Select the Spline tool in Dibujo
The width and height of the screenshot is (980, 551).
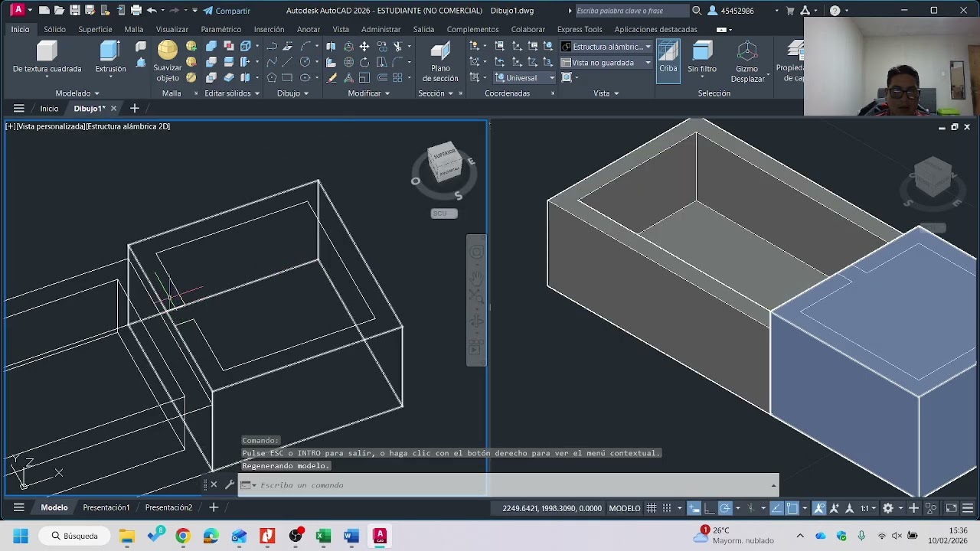click(272, 62)
